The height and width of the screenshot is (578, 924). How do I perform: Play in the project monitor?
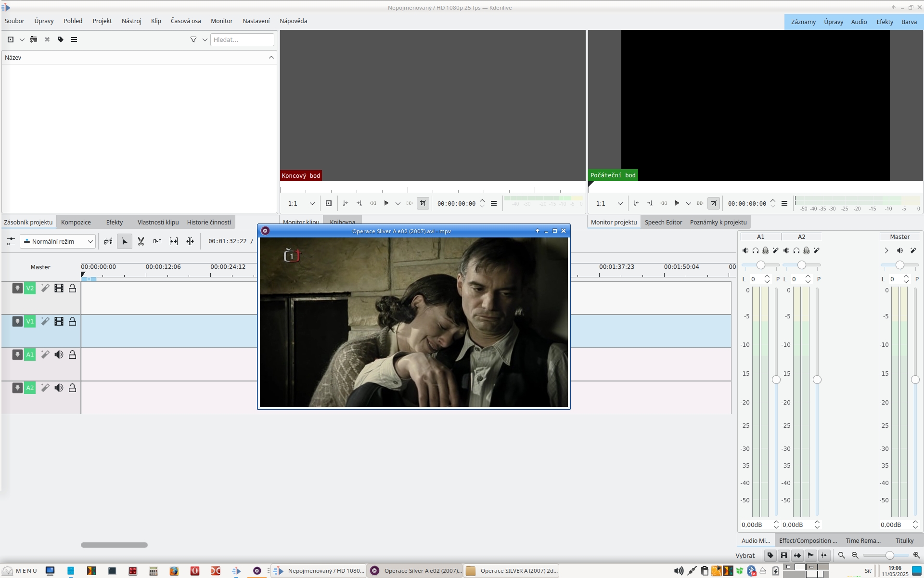tap(677, 203)
